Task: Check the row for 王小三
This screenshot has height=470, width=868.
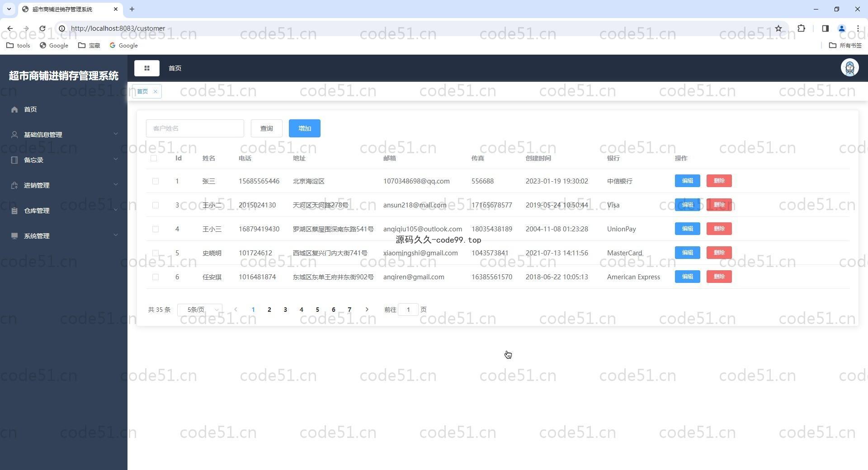Action: point(156,229)
